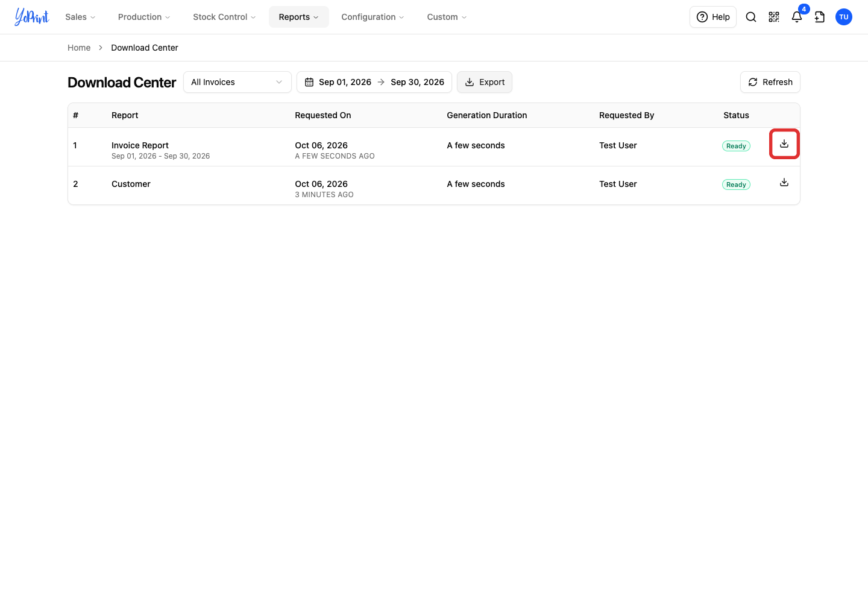Click the Invoice Report row title
The image size is (868, 603).
(140, 145)
